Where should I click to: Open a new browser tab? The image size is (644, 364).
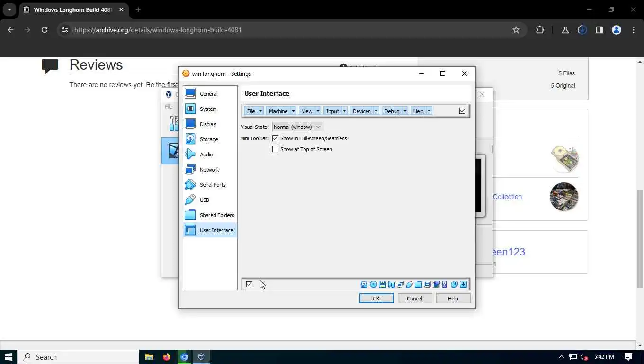pos(138,9)
